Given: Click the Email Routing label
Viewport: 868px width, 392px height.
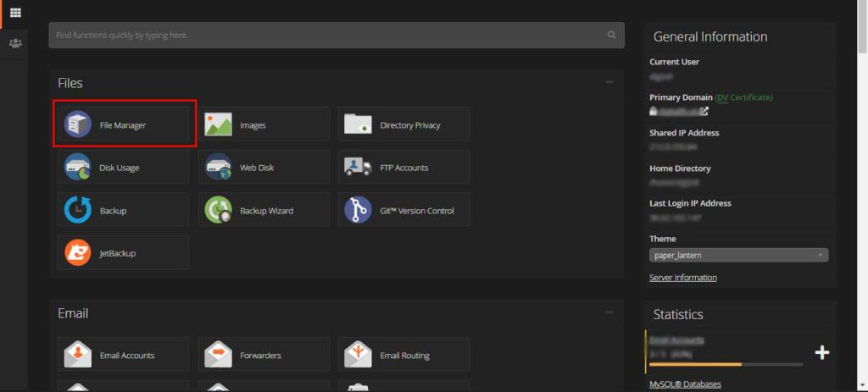Looking at the screenshot, I should [x=404, y=356].
